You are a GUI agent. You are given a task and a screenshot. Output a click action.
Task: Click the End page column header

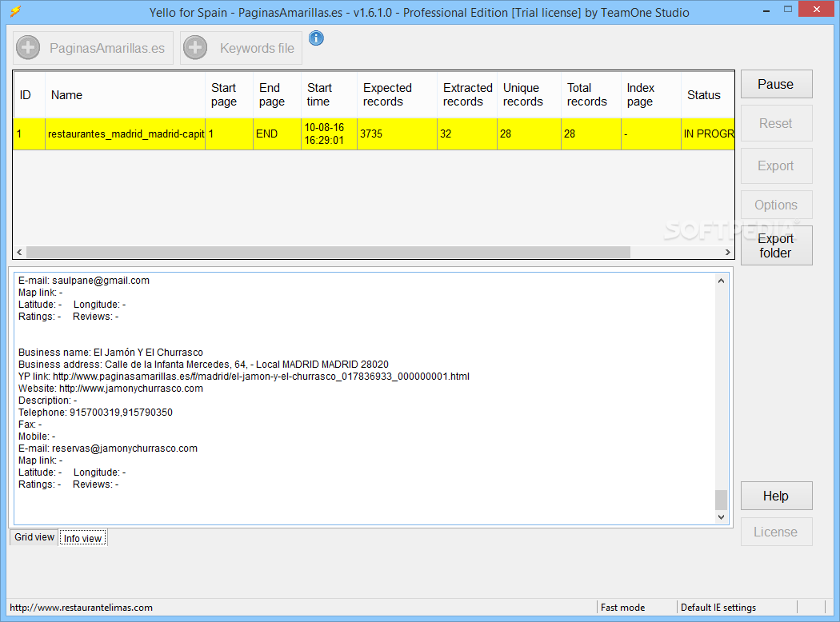277,95
